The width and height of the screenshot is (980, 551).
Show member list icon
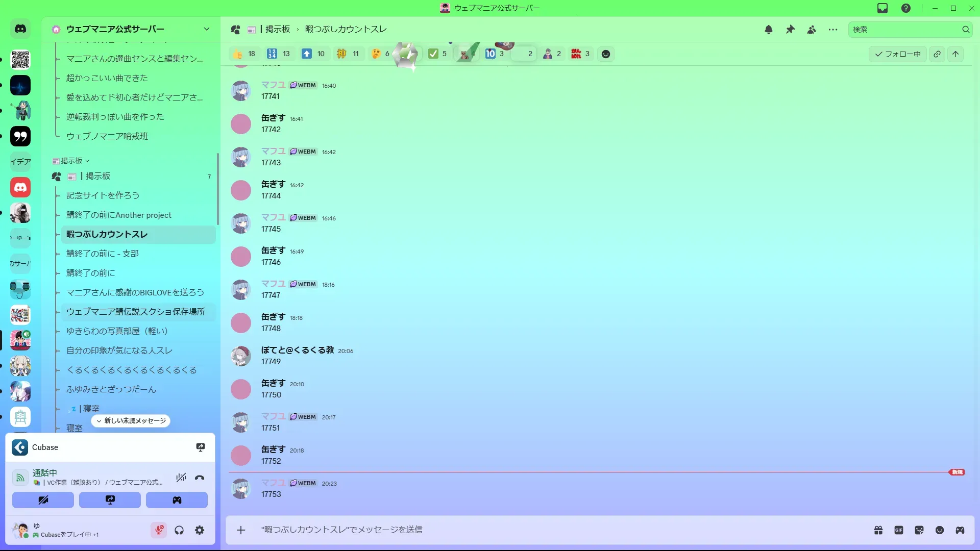(x=812, y=30)
